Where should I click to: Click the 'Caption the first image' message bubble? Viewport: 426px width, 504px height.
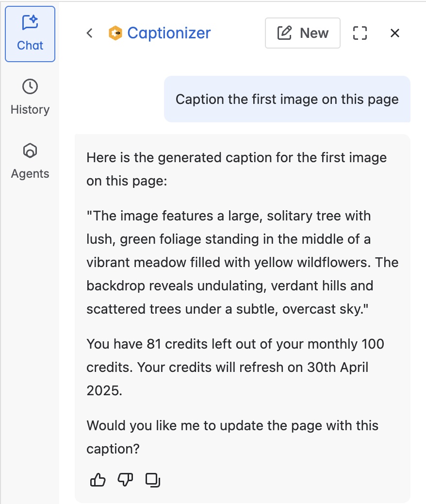(x=287, y=100)
